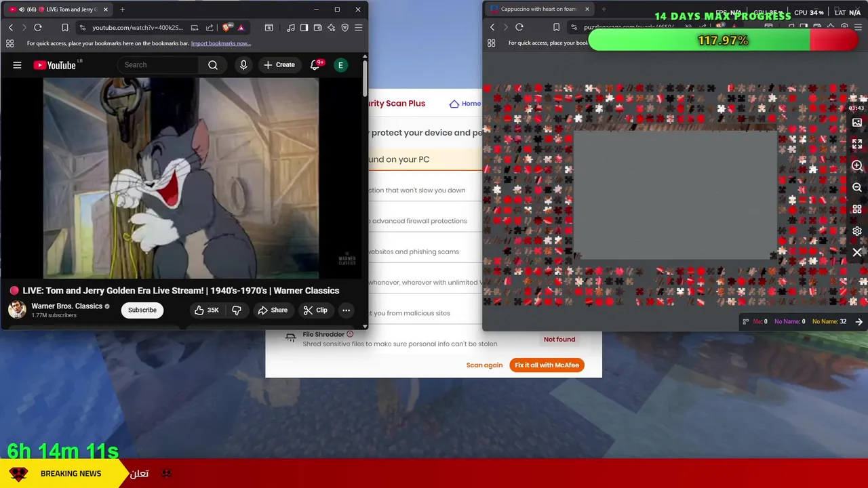Open the YouTube hamburger guide menu
Screen dimensions: 868x488
(x=17, y=65)
